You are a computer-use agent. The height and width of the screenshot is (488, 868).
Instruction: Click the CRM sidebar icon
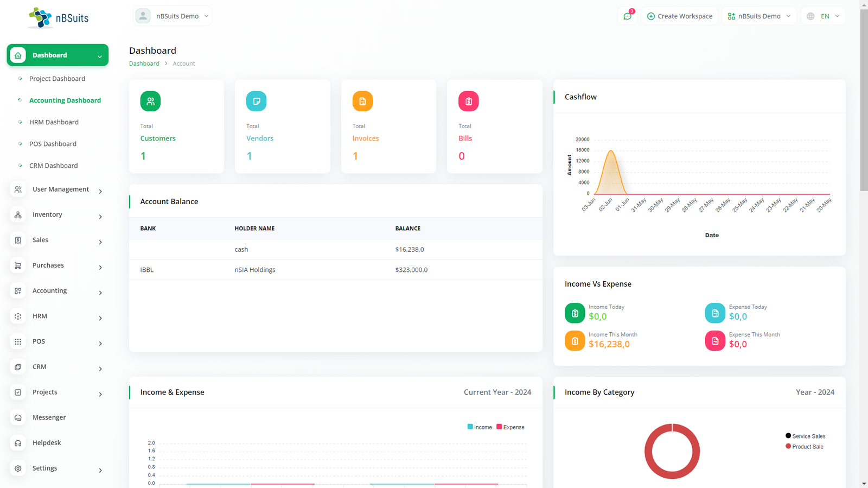tap(18, 367)
